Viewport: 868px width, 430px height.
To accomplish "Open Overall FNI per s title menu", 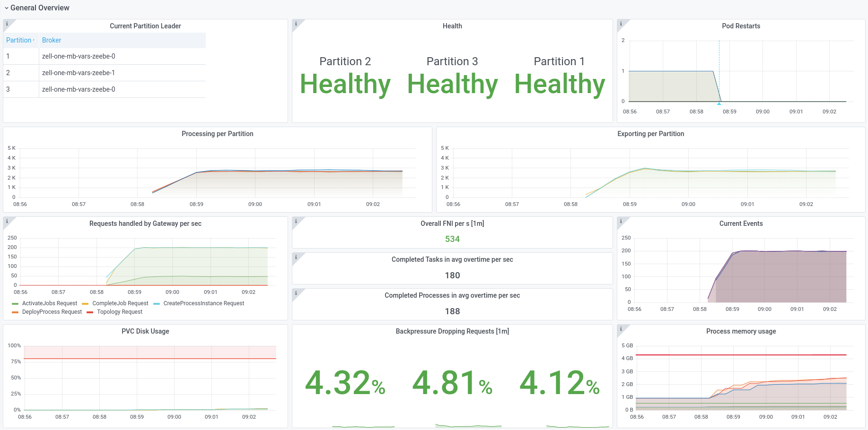I will pyautogui.click(x=452, y=224).
